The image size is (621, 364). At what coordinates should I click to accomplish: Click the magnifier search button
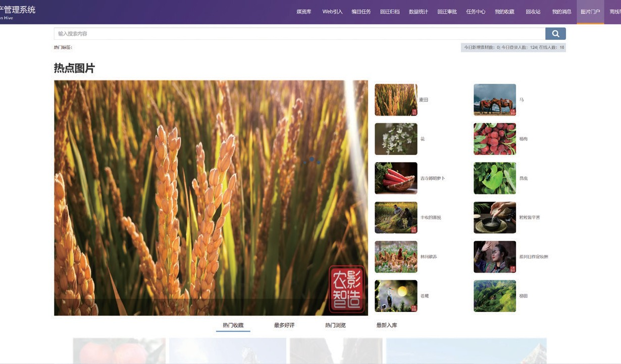click(x=555, y=34)
